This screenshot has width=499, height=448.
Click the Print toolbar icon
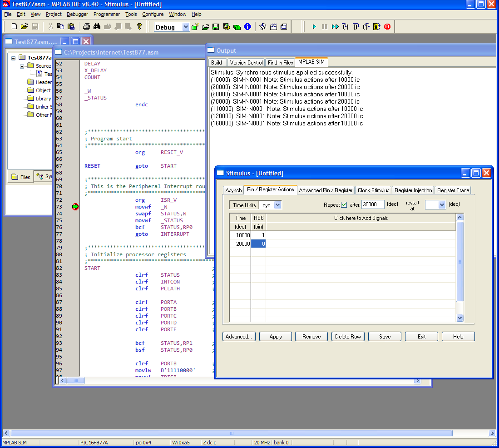[x=86, y=26]
